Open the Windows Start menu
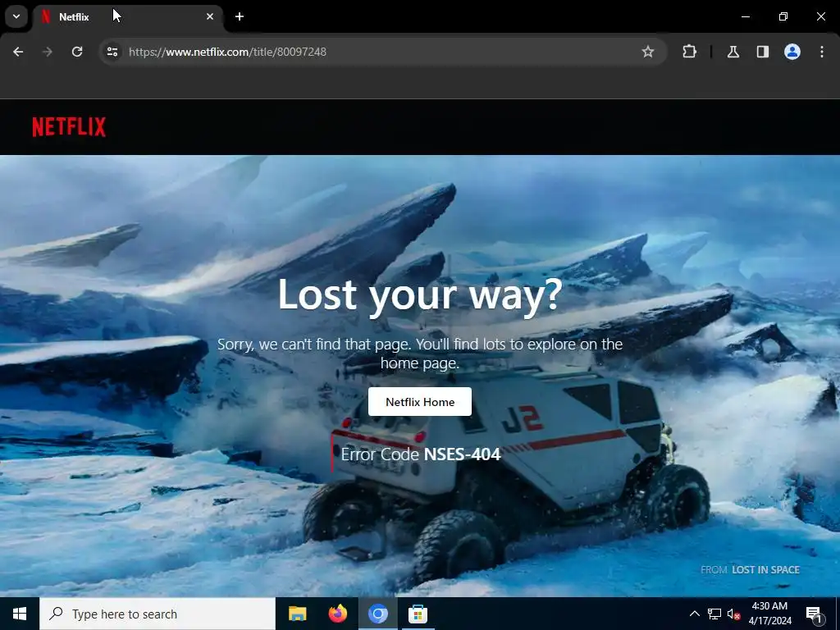This screenshot has height=630, width=840. tap(20, 614)
